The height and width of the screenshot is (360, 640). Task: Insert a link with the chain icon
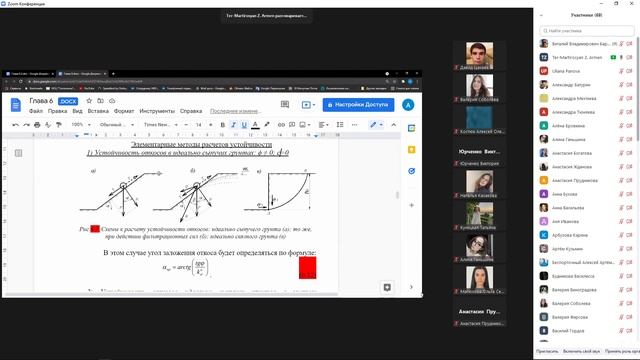[281, 125]
